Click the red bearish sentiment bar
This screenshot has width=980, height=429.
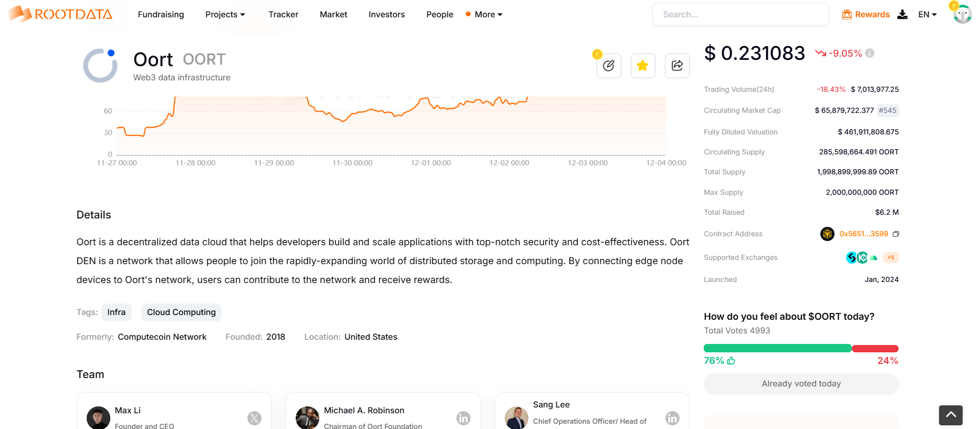pyautogui.click(x=875, y=348)
